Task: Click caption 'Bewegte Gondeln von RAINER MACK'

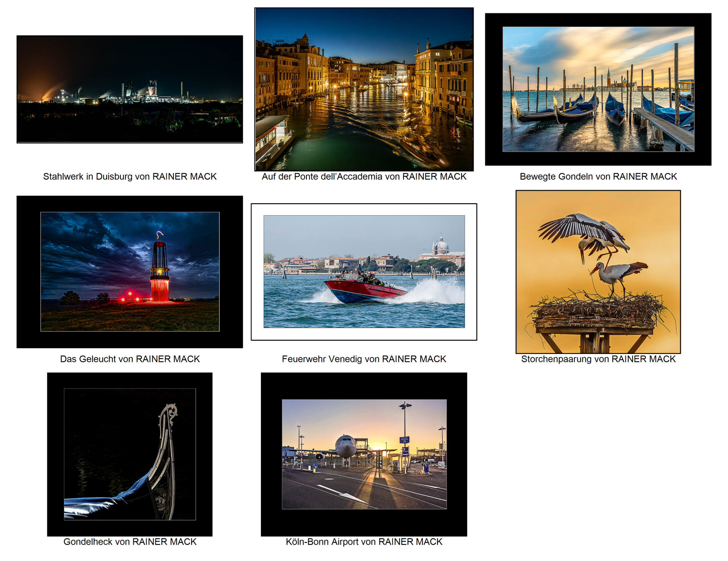Action: pyautogui.click(x=598, y=176)
